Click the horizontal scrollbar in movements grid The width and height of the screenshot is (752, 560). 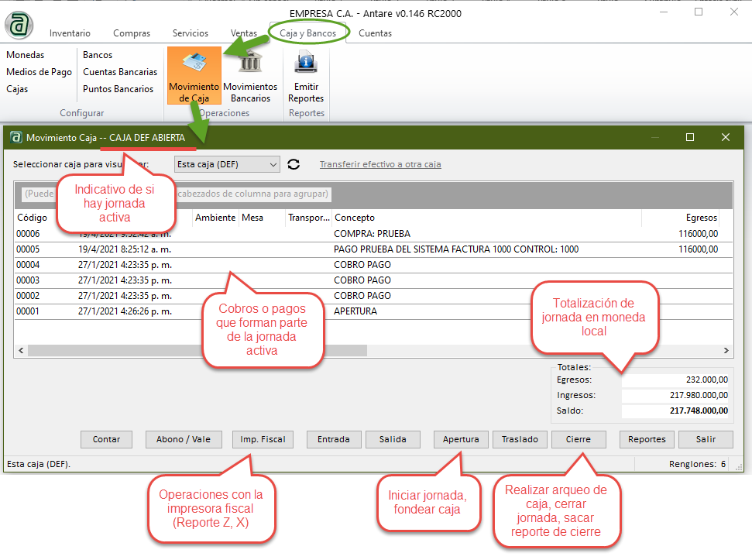tap(232, 350)
